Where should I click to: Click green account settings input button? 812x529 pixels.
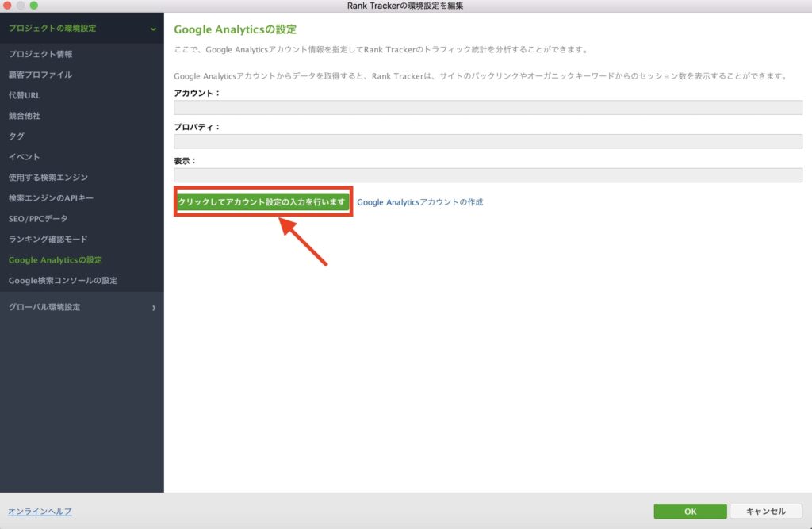[x=262, y=201]
